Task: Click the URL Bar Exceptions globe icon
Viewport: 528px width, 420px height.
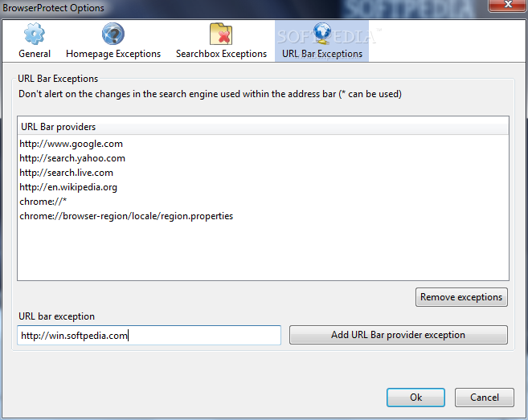Action: (x=322, y=33)
